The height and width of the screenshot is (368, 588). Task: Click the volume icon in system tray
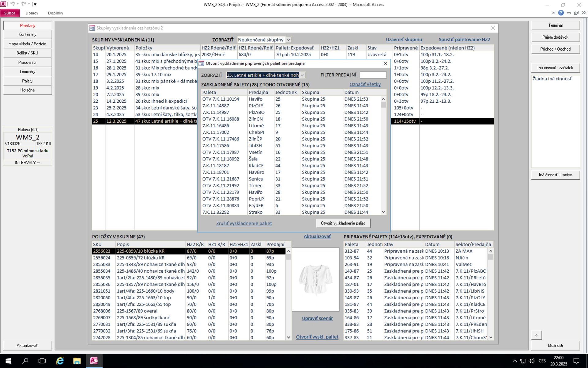click(531, 361)
